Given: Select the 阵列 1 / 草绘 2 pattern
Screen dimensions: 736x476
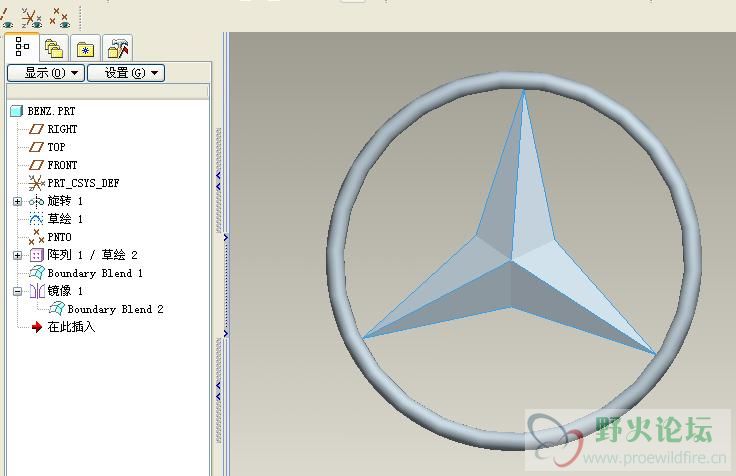Looking at the screenshot, I should point(84,255).
